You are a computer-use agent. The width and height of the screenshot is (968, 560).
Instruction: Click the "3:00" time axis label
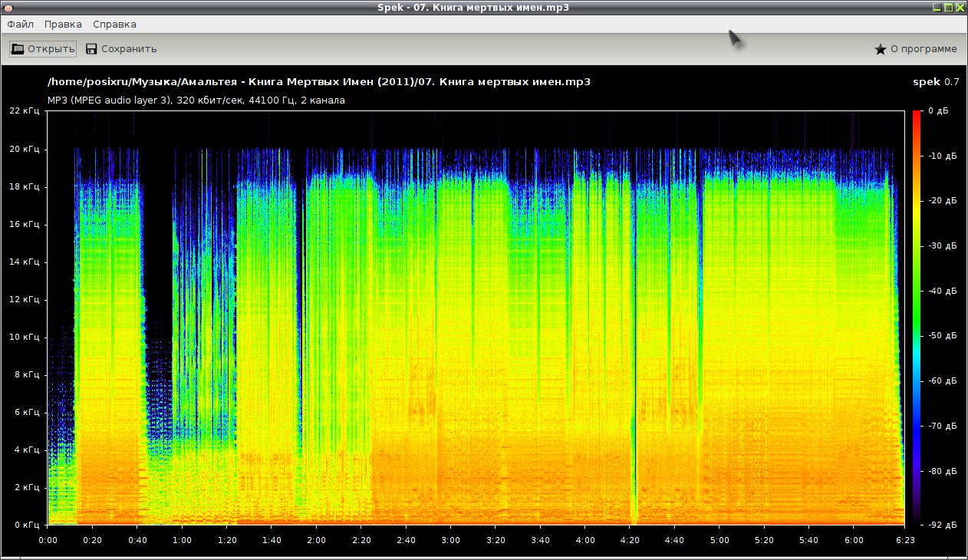(x=451, y=540)
